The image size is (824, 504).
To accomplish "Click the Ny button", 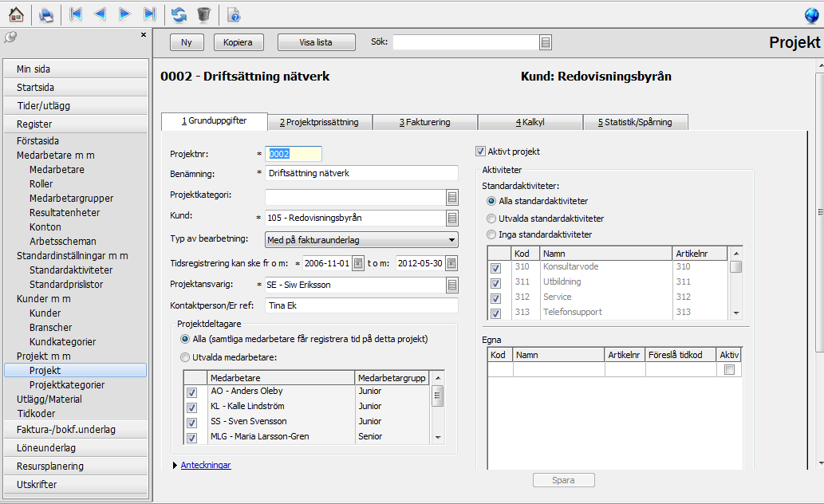I will click(x=187, y=42).
